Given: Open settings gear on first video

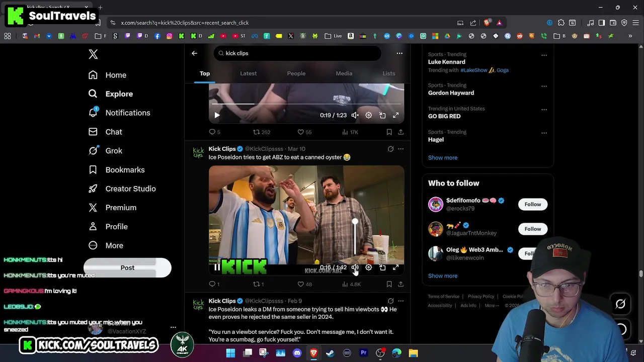Looking at the screenshot, I should tap(368, 115).
